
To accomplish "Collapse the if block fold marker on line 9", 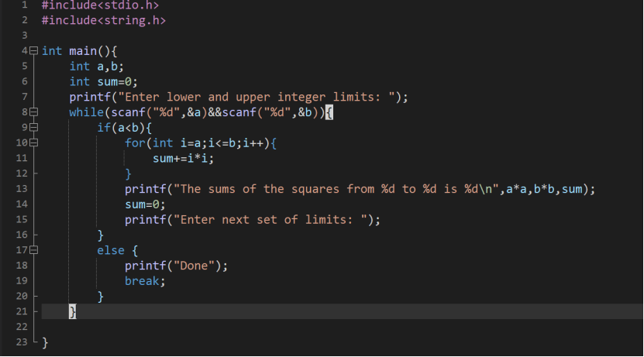I will 33,128.
